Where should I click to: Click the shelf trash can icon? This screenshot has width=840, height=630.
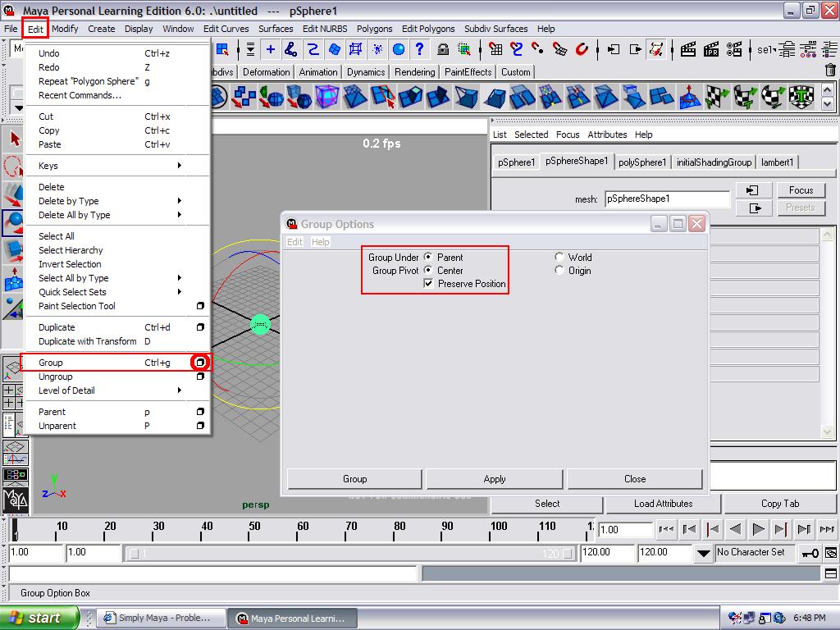(x=830, y=71)
